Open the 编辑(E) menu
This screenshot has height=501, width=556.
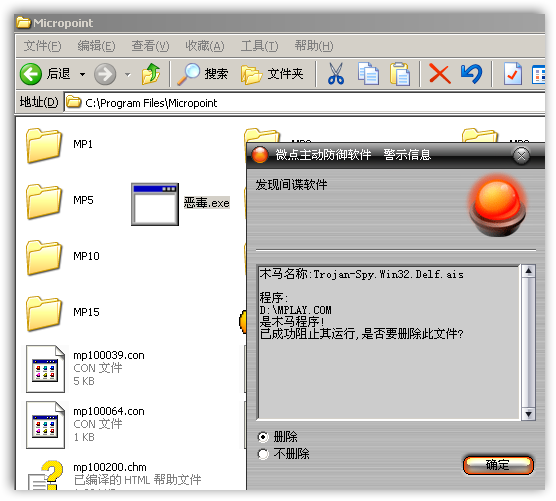point(96,46)
